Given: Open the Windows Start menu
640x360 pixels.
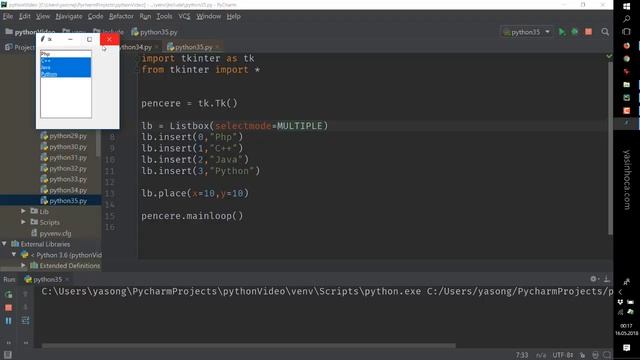Looking at the screenshot, I should click(x=627, y=6).
